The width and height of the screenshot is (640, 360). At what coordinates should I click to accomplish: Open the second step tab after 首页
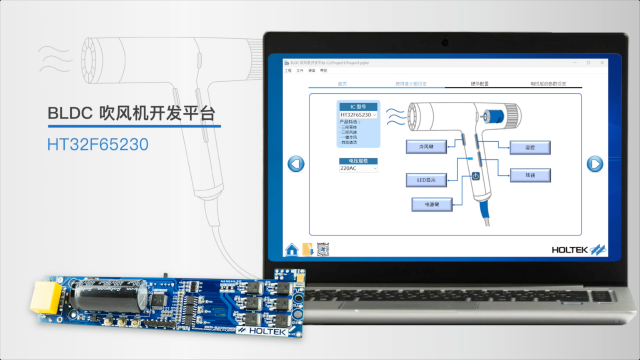click(x=411, y=83)
